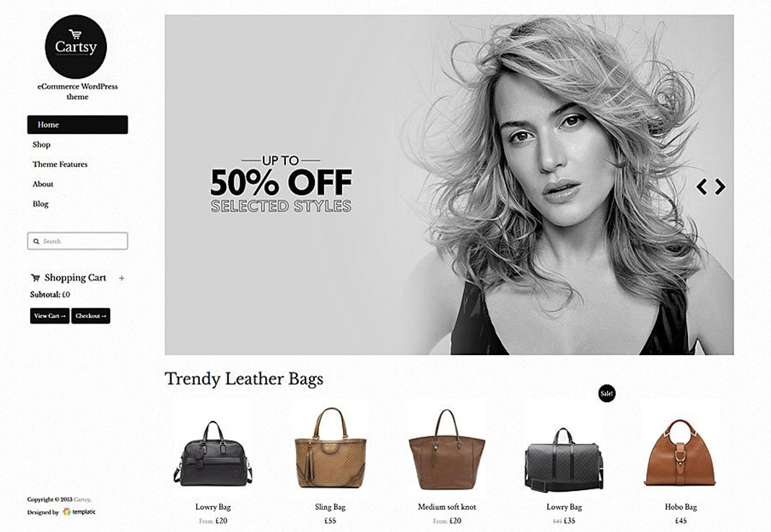The height and width of the screenshot is (532, 771).
Task: Click the Checkout button
Action: [90, 315]
